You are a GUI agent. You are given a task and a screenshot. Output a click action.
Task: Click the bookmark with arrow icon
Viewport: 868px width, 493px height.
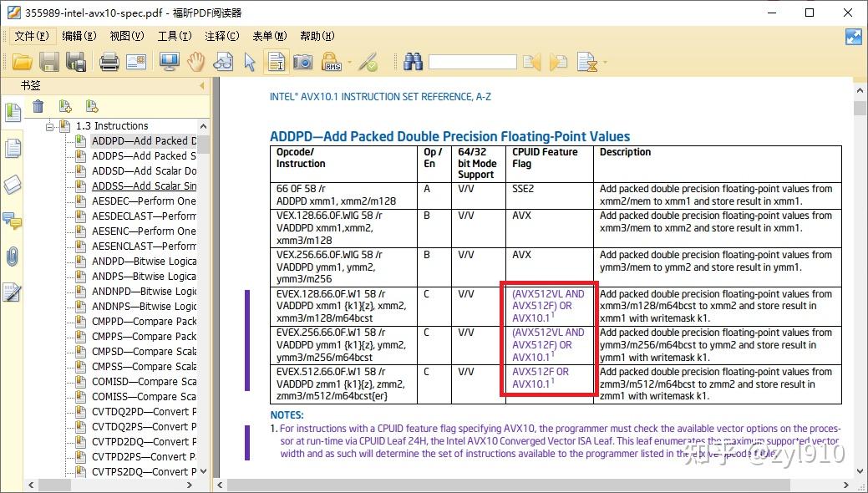92,106
